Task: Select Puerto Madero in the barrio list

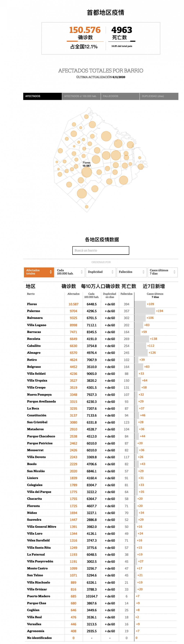Action: (38, 596)
